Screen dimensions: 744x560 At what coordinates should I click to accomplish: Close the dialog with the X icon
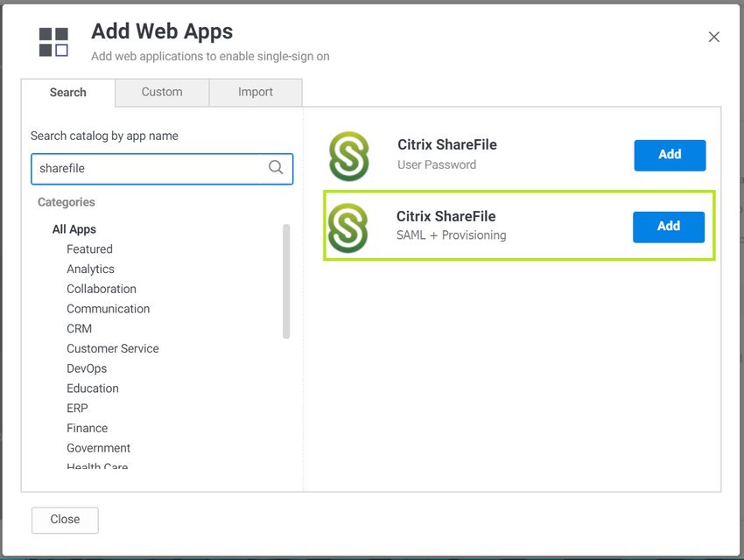tap(713, 37)
